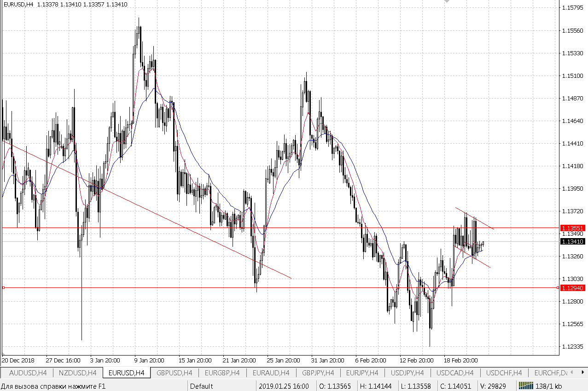
Task: Switch to the AUDUSD,H4 chart tab
Action: (28, 373)
